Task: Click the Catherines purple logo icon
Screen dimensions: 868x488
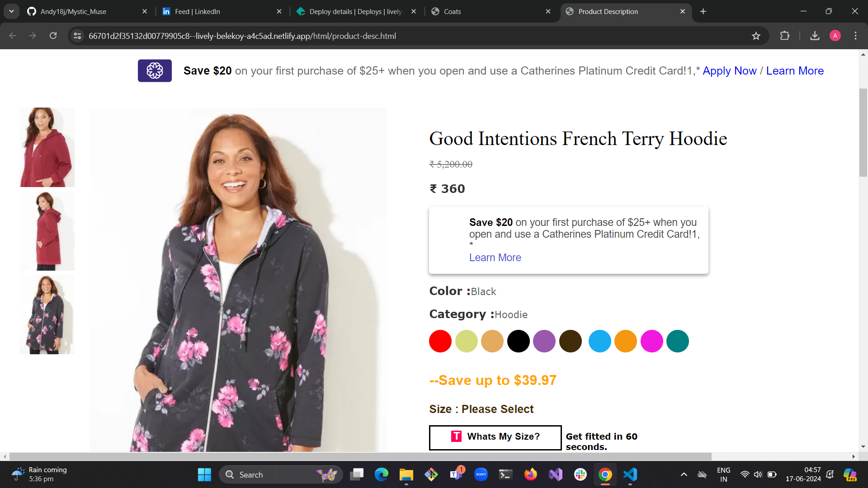Action: (x=155, y=70)
